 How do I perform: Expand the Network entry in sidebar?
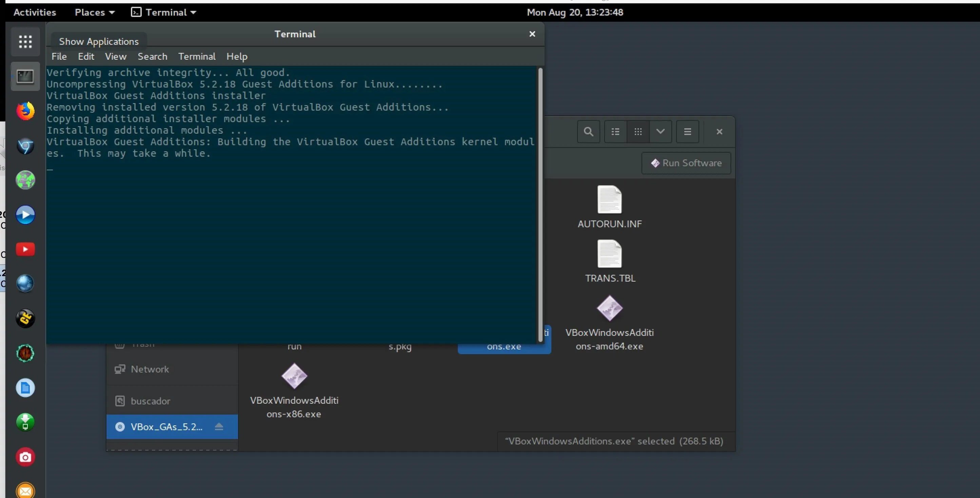(x=149, y=368)
